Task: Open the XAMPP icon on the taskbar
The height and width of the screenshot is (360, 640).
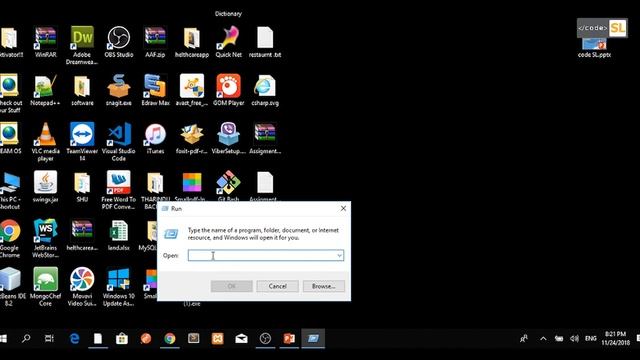Action: point(218,338)
